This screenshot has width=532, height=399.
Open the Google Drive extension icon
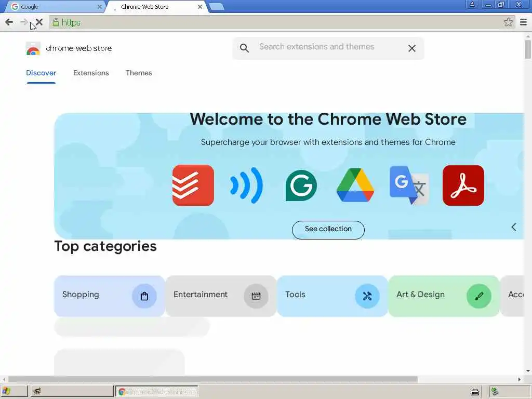[x=355, y=185]
